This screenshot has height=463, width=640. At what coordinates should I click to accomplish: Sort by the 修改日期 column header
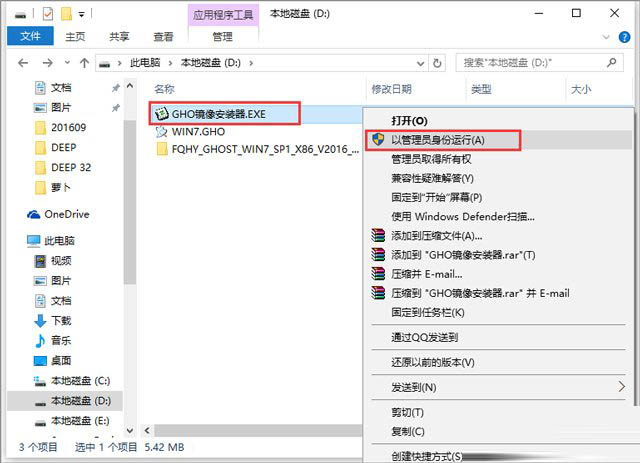point(391,89)
